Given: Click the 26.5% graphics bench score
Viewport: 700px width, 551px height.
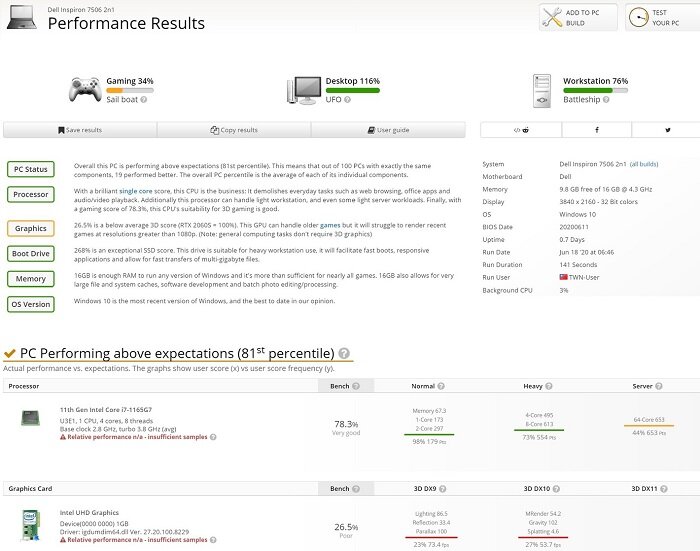Looking at the screenshot, I should (346, 527).
